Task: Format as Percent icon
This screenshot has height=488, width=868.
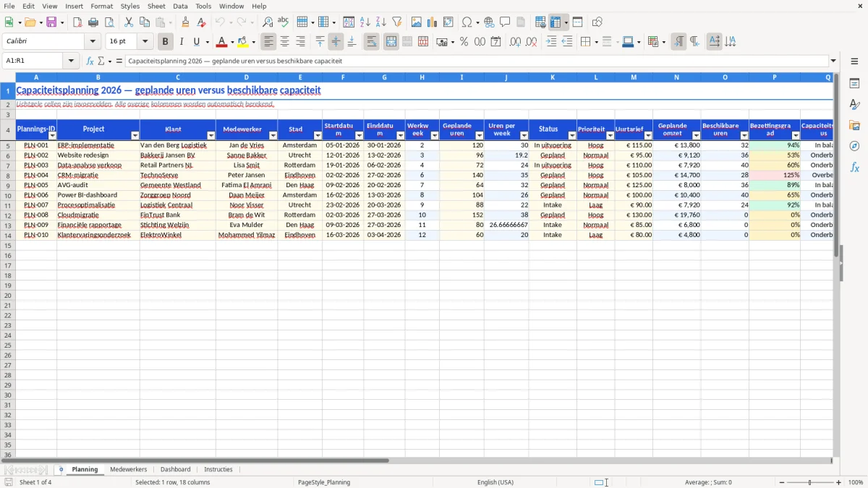Action: pos(464,42)
